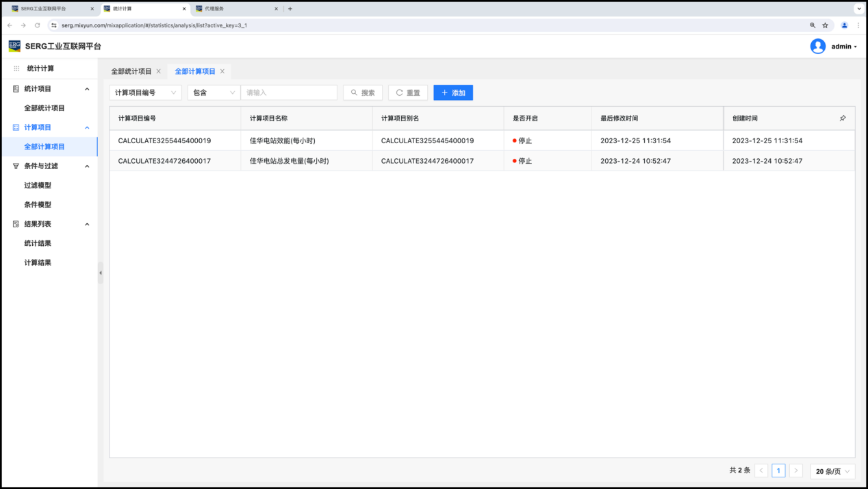This screenshot has width=868, height=489.
Task: Open 过滤模型 in the sidebar
Action: click(x=38, y=186)
